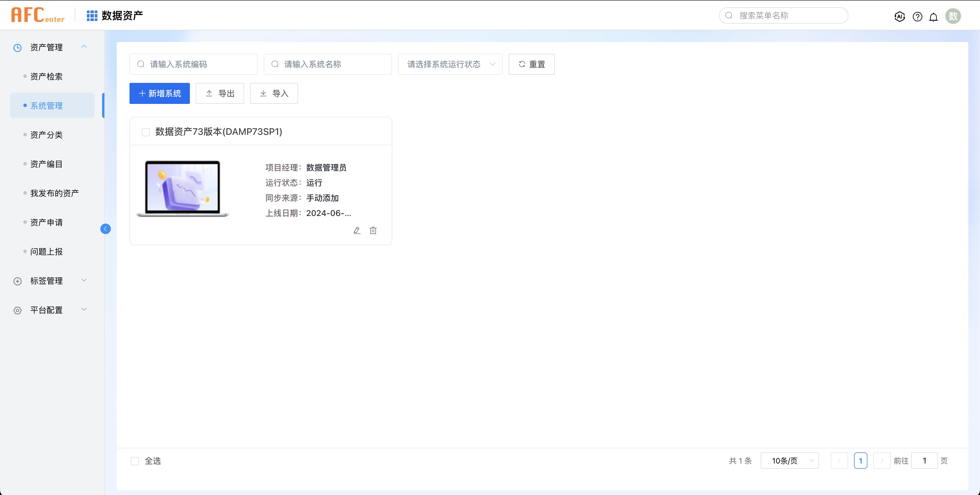Image resolution: width=980 pixels, height=495 pixels.
Task: Click the 导出 export button
Action: 220,93
